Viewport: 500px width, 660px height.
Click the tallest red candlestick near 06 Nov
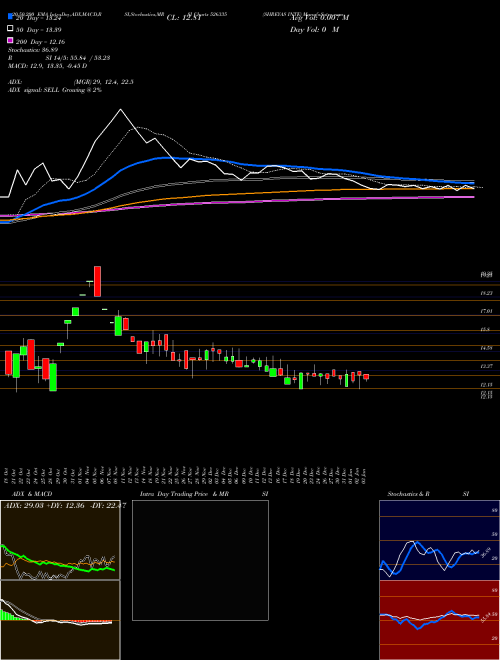[x=97, y=281]
